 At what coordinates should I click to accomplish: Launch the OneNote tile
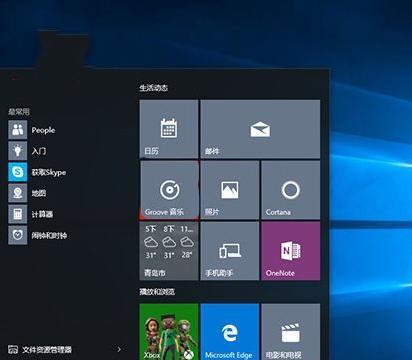291,251
